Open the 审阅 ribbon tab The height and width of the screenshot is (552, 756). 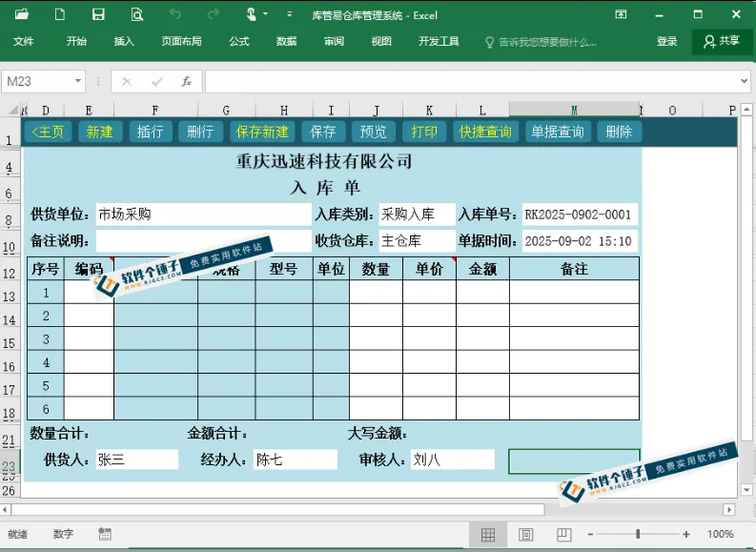pyautogui.click(x=334, y=41)
